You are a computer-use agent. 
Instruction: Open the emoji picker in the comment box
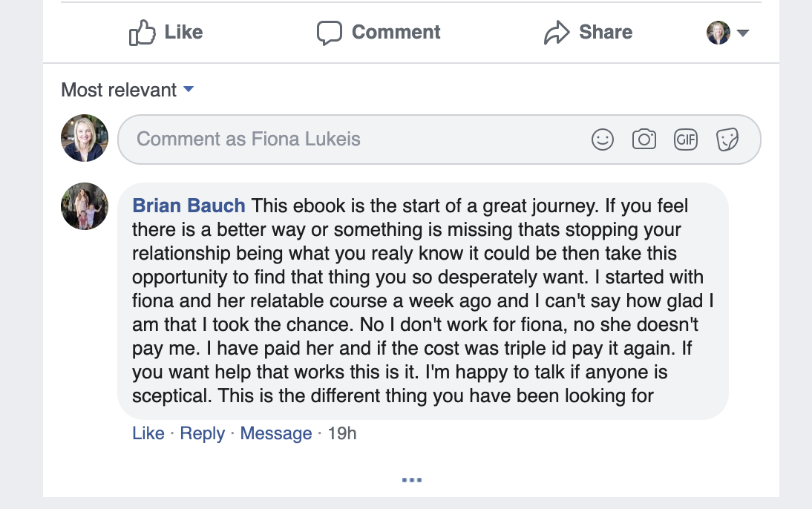(x=603, y=139)
